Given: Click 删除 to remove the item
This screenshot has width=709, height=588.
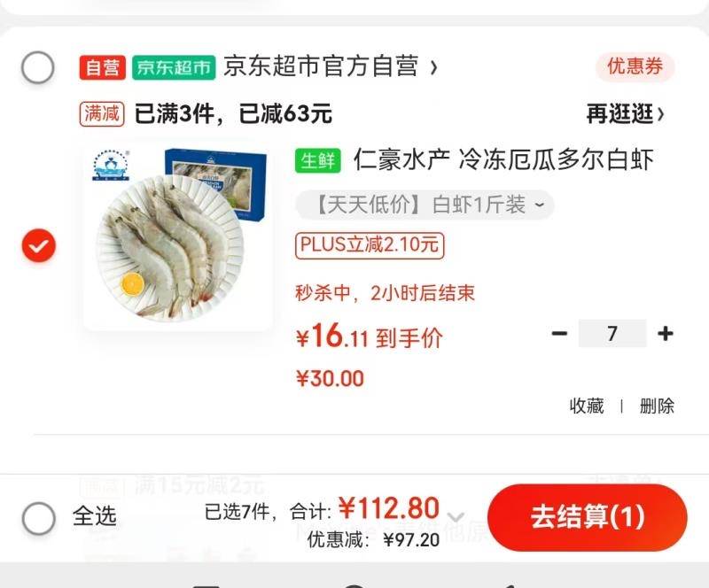Looking at the screenshot, I should pos(657,406).
